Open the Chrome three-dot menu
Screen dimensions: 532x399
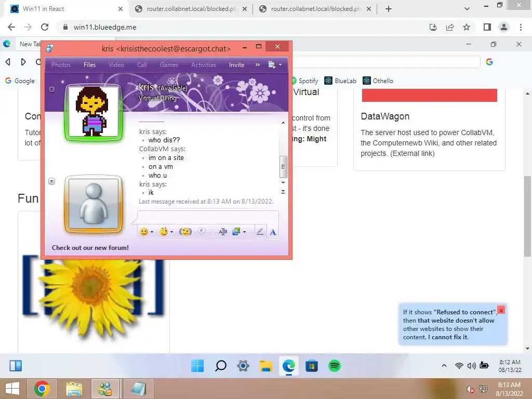521,27
